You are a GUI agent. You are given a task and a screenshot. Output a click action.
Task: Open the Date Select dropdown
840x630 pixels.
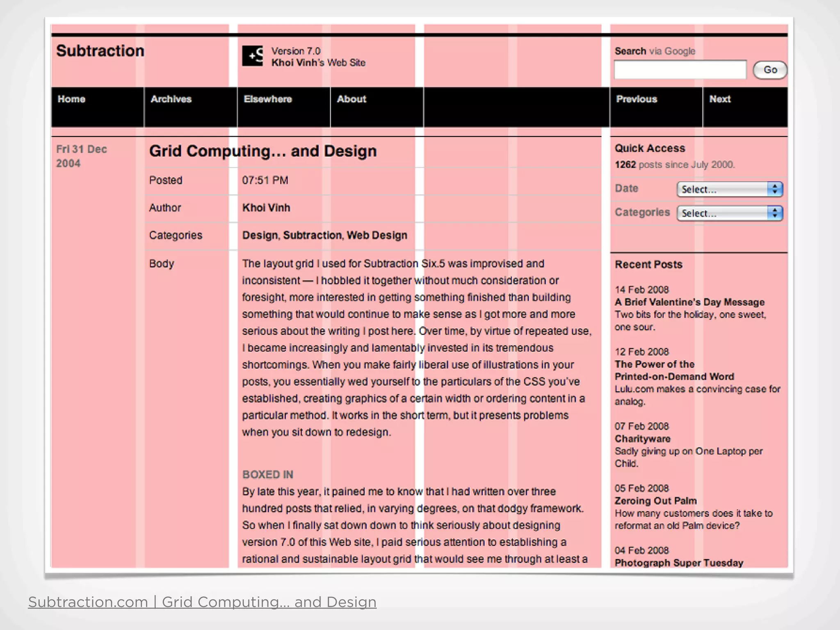[730, 189]
